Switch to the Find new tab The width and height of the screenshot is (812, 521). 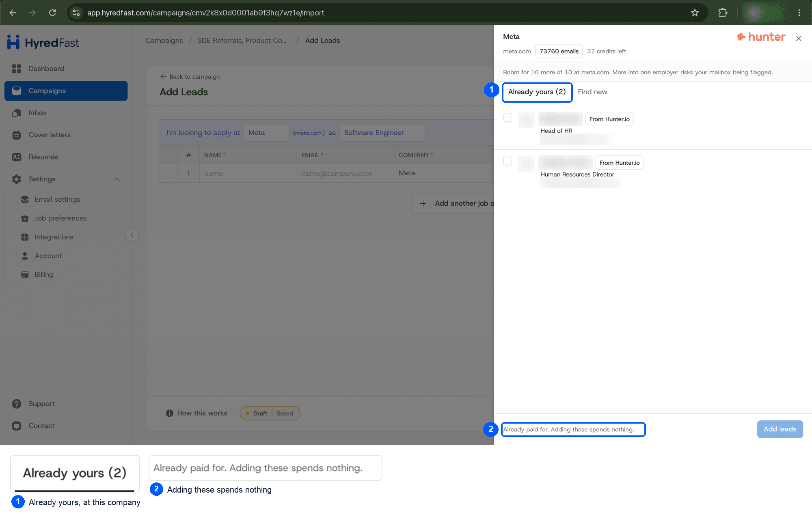[592, 92]
